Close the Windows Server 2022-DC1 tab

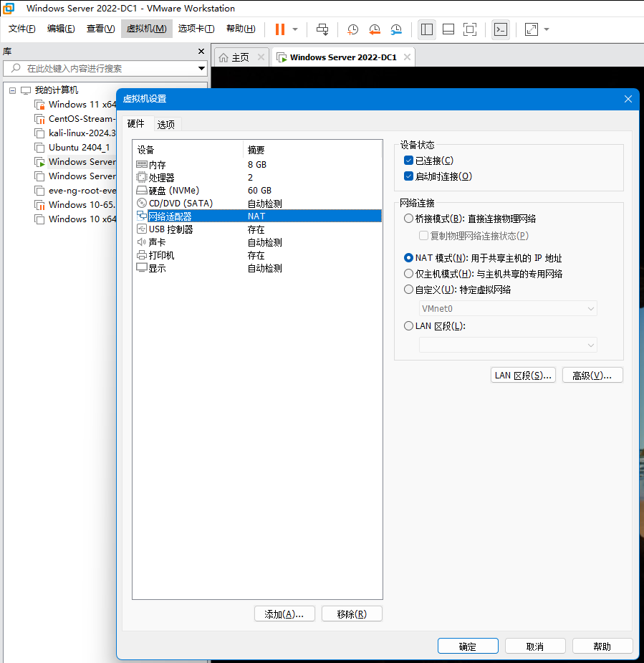point(407,57)
